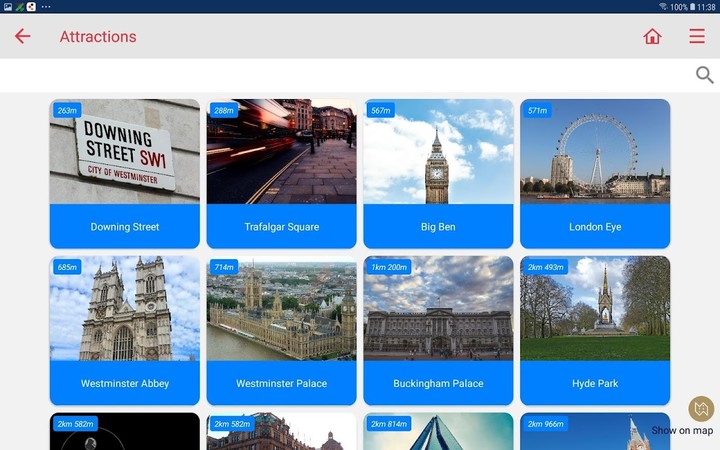Select the Buckingham Palace label
This screenshot has width=720, height=450.
[x=438, y=383]
